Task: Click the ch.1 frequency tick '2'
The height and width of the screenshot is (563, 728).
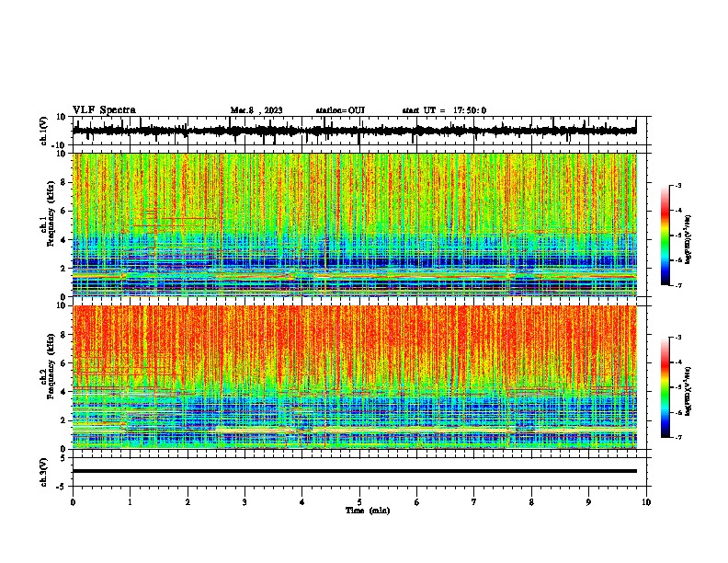Action: pos(63,268)
